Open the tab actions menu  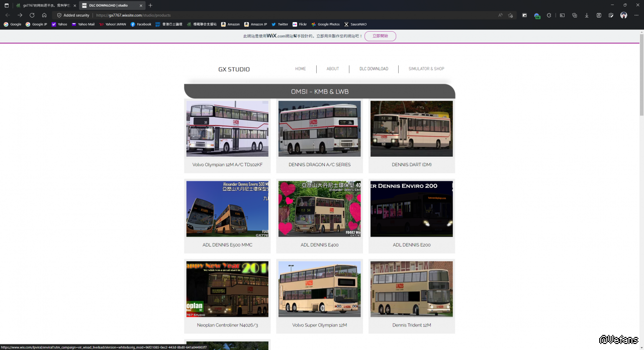click(x=7, y=5)
